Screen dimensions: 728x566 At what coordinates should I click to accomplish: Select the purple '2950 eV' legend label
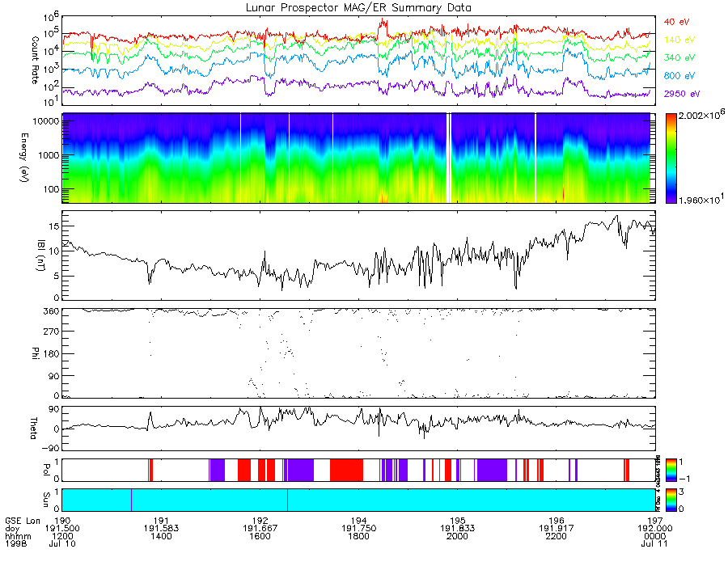pyautogui.click(x=682, y=94)
